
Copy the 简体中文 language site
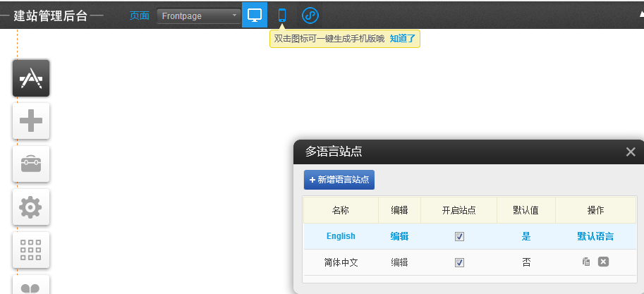tap(586, 262)
